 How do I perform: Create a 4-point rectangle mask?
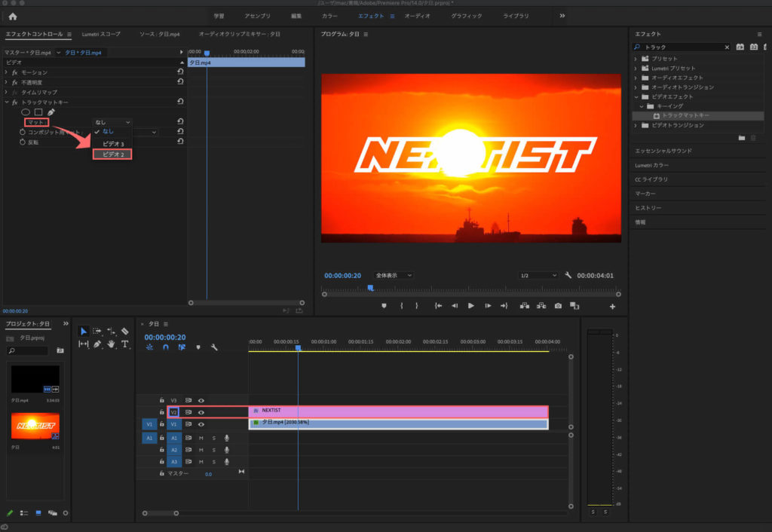point(38,112)
